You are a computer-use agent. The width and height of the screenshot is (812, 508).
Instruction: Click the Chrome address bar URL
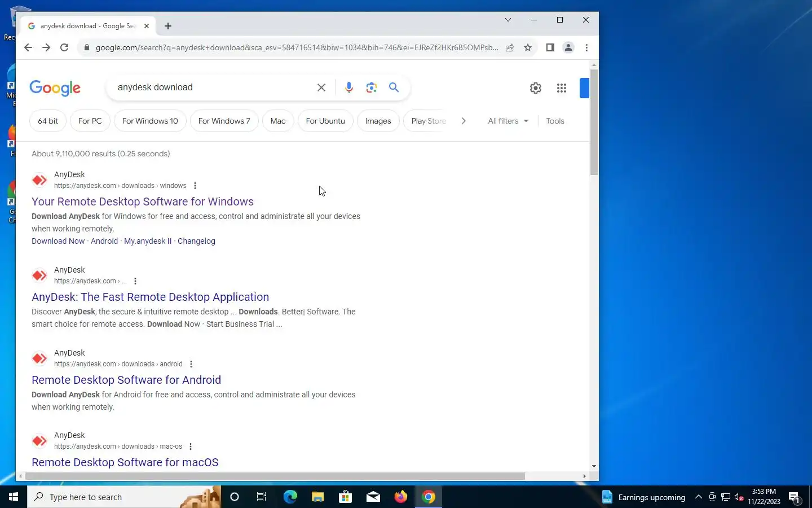pos(297,47)
